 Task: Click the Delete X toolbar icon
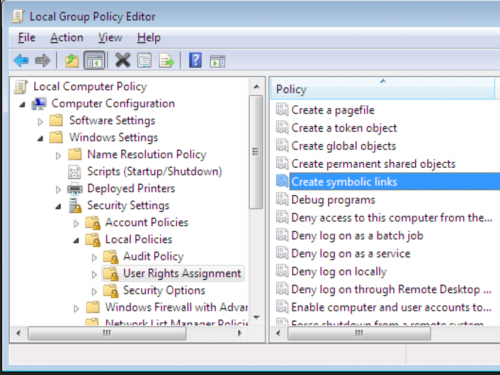pyautogui.click(x=123, y=60)
